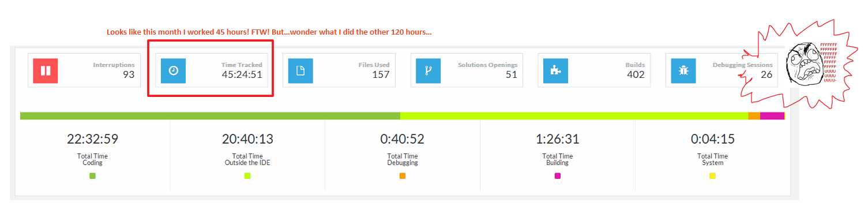Click the document Files Used icon

(300, 70)
